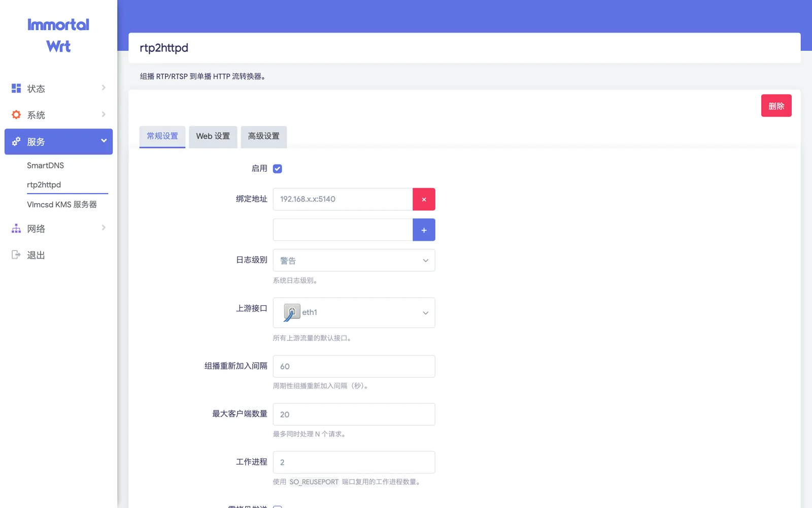Click the 组播重新加入间隔 input field

(354, 366)
